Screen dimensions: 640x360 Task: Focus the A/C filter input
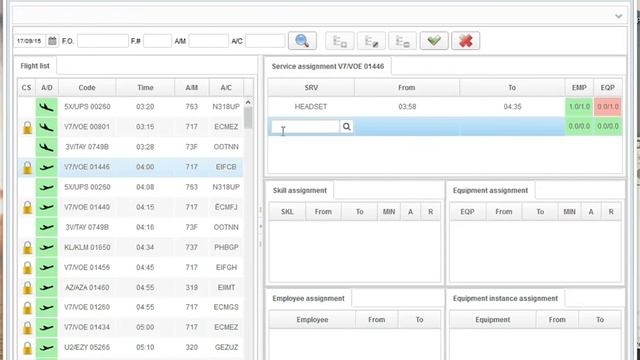265,41
